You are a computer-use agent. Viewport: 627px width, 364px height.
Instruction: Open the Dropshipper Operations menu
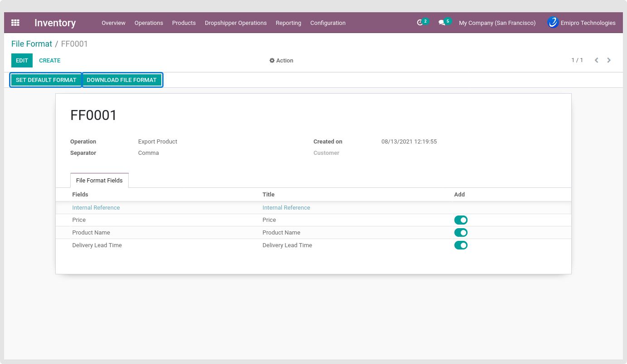click(x=236, y=23)
